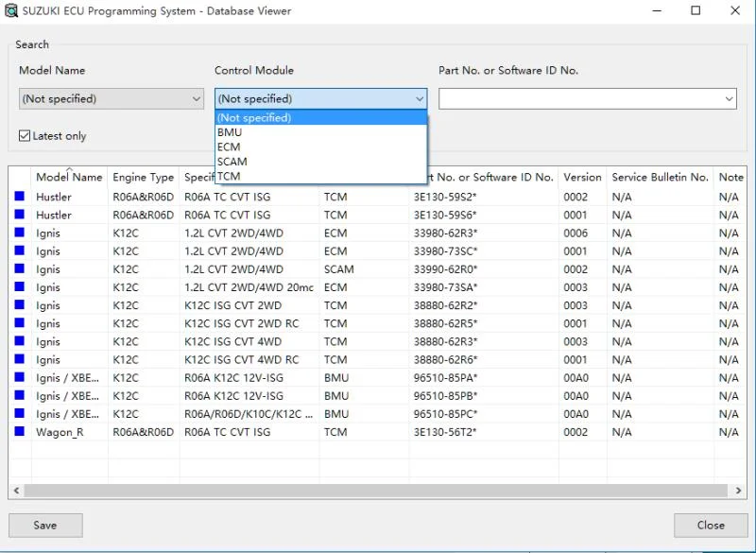Image resolution: width=756 pixels, height=553 pixels.
Task: Minimize the Database Viewer window
Action: (657, 10)
